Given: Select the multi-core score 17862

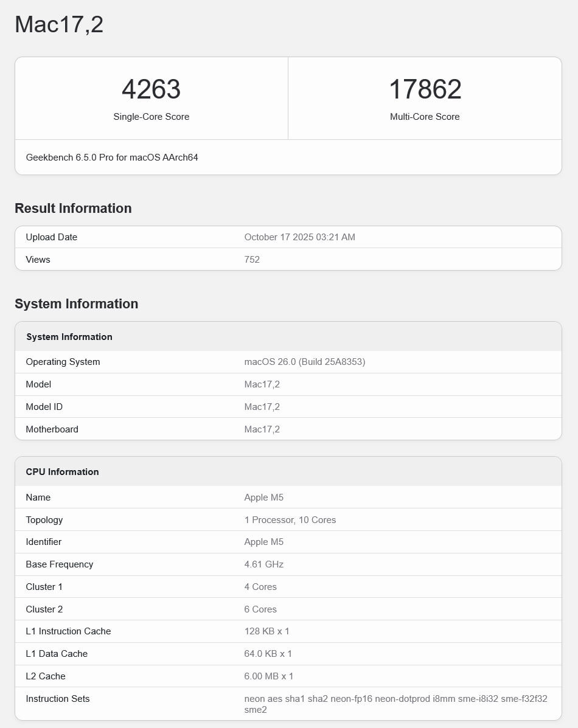Looking at the screenshot, I should [425, 89].
